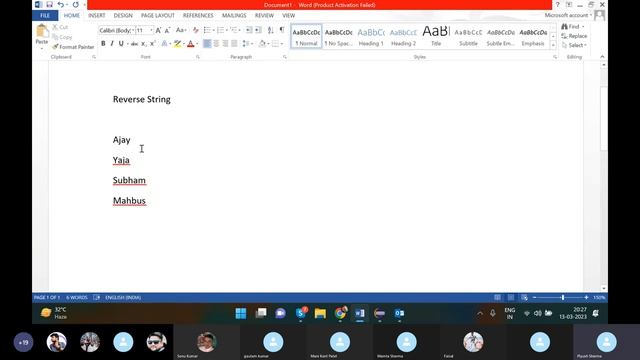The width and height of the screenshot is (640, 360).
Task: Switch to the REFERENCES tab
Action: 198,15
